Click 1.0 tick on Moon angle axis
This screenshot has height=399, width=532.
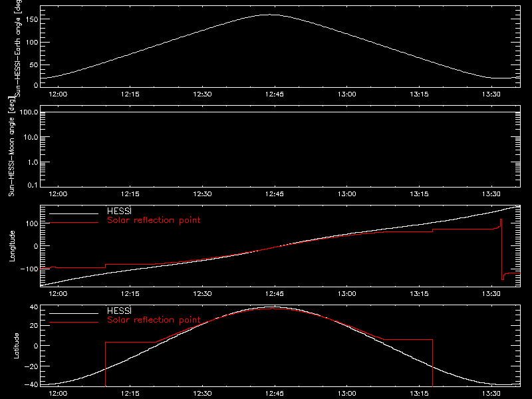coord(33,162)
